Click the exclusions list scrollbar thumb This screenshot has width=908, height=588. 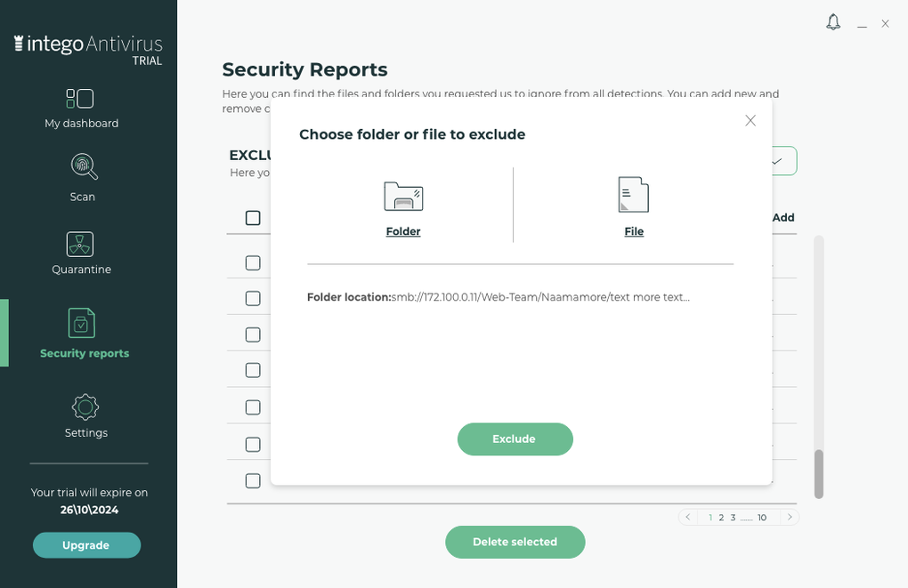(x=819, y=474)
